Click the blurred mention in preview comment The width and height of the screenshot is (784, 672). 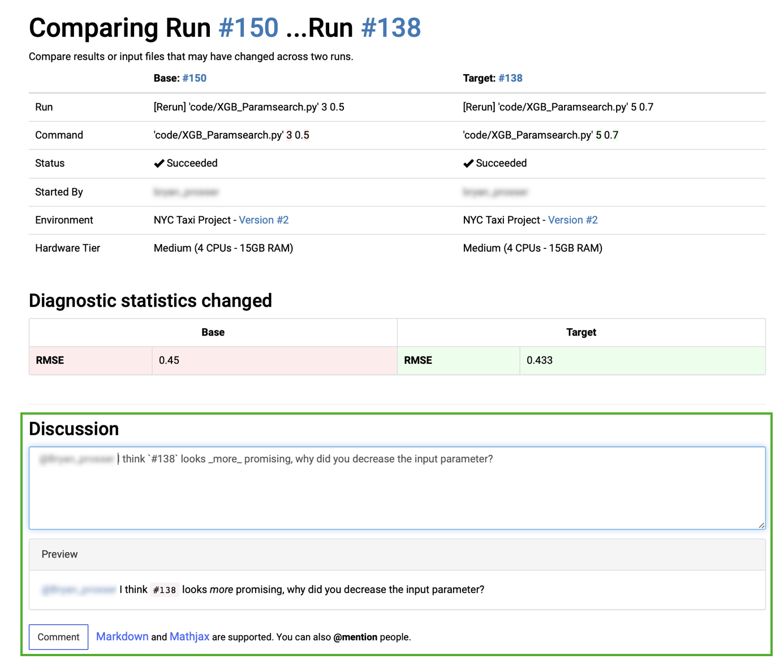79,589
